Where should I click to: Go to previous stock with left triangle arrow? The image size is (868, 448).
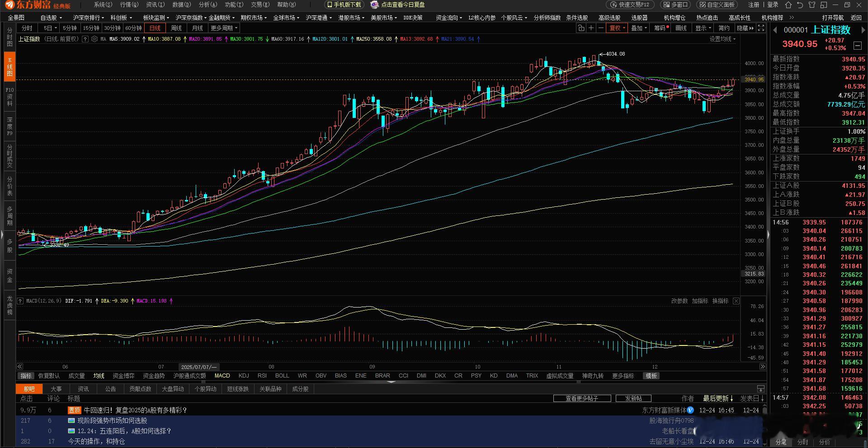(x=775, y=30)
